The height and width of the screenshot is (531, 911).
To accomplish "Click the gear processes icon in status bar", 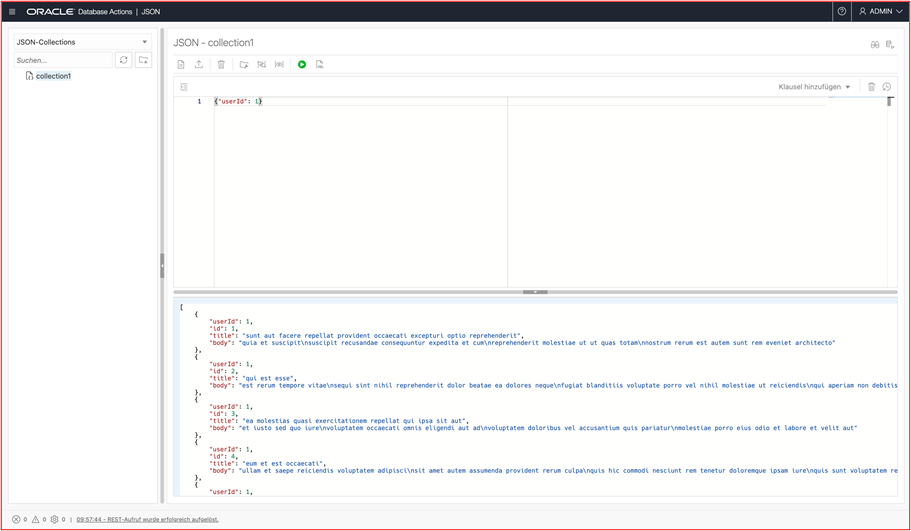I will (x=55, y=519).
